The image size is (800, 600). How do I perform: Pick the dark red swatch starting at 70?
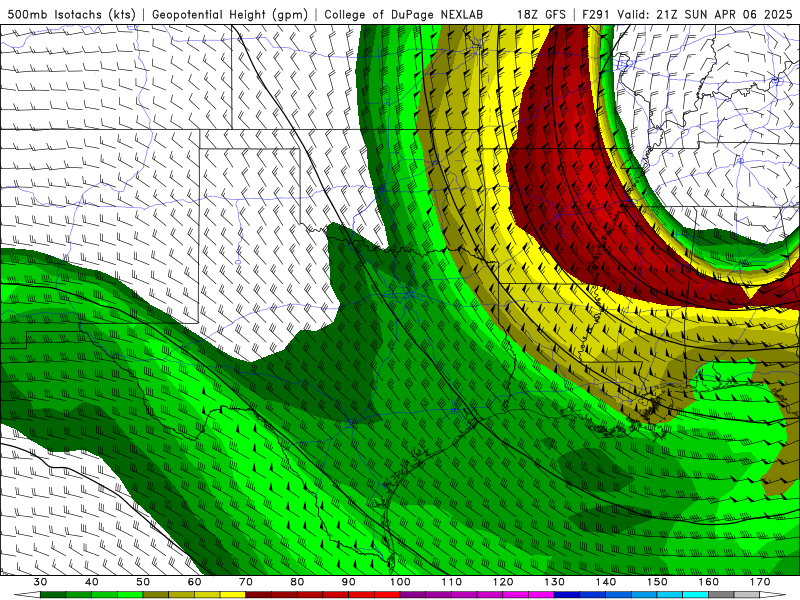click(x=259, y=595)
